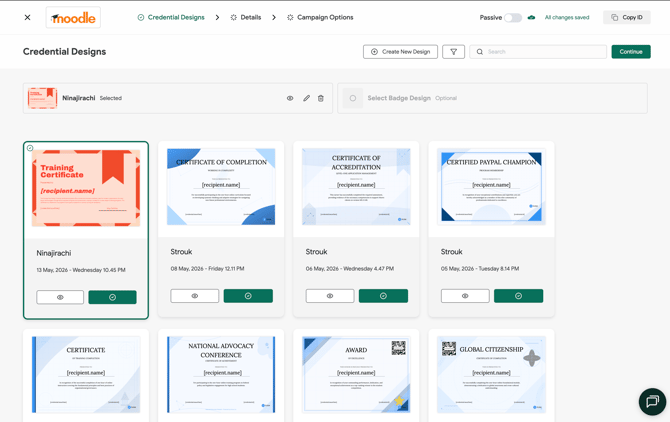The height and width of the screenshot is (422, 670).
Task: Open the Global Citizenship certificate thumbnail
Action: [x=491, y=375]
